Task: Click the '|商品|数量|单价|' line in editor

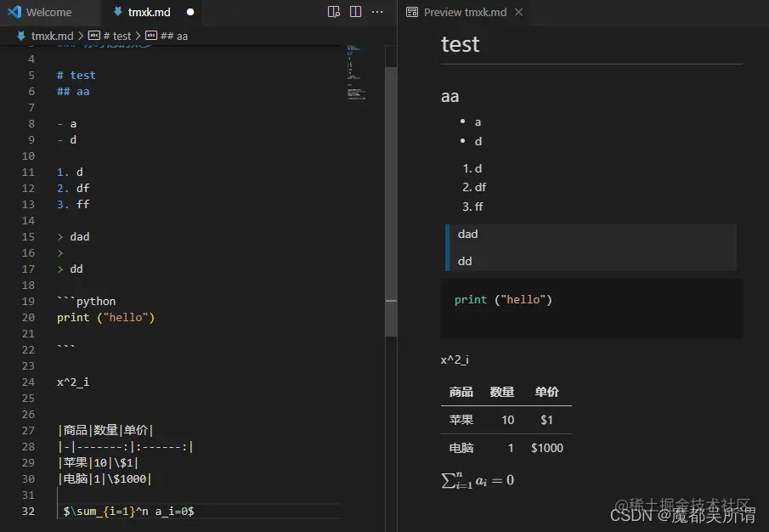Action: tap(105, 431)
